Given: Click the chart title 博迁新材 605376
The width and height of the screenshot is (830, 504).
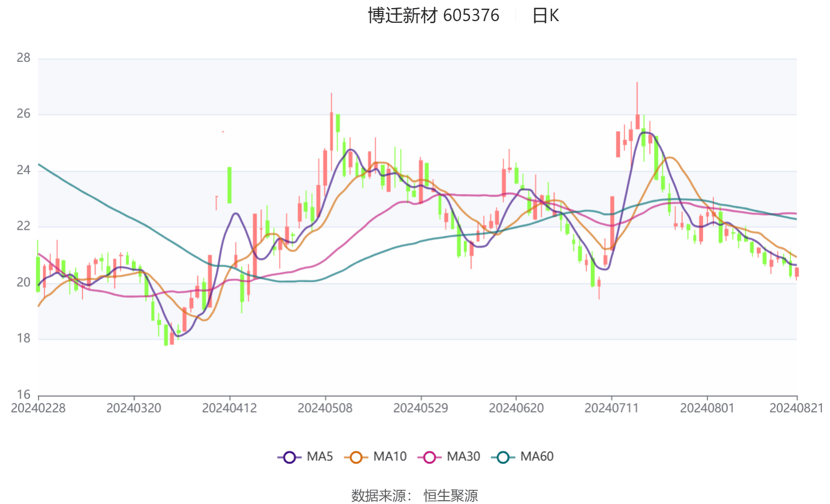Looking at the screenshot, I should (433, 15).
